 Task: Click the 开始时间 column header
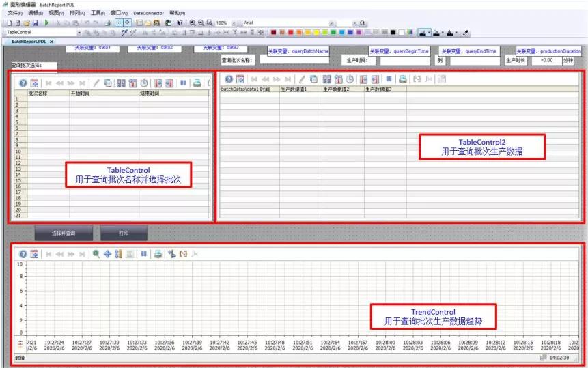(x=104, y=94)
